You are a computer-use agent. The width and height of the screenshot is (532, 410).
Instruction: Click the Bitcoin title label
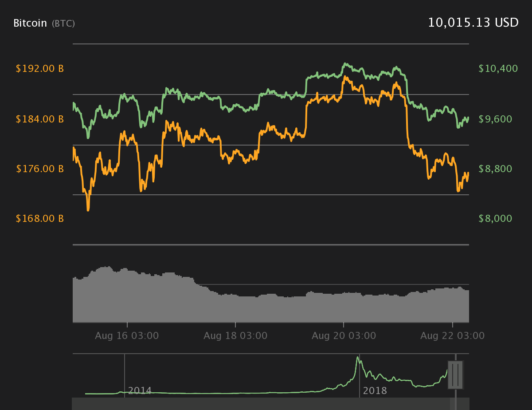[30, 23]
